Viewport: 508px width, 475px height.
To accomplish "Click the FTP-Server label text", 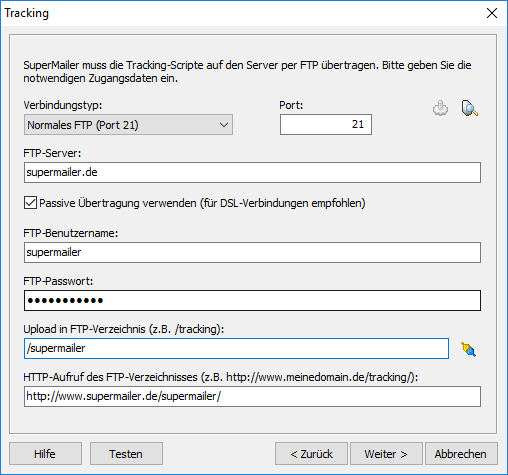I will pos(52,153).
